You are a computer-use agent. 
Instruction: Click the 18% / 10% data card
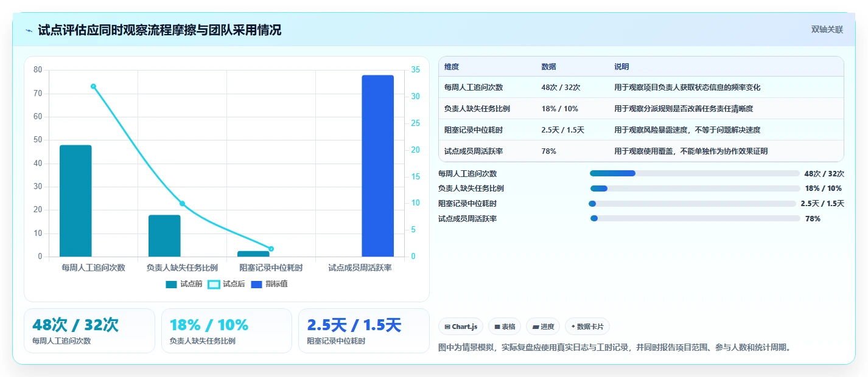[226, 331]
